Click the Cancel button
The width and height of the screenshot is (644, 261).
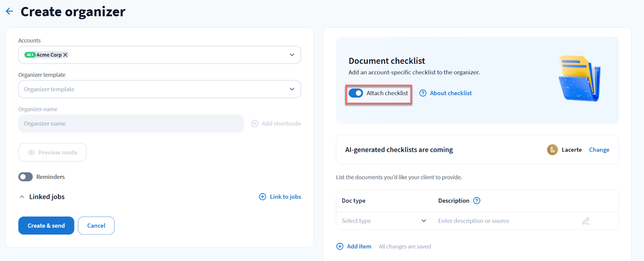[x=96, y=226]
